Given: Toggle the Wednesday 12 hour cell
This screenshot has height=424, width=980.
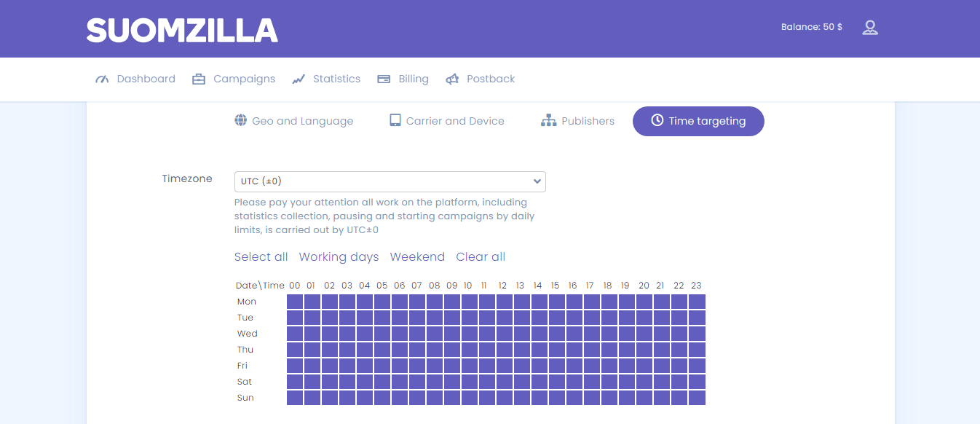Looking at the screenshot, I should (505, 334).
